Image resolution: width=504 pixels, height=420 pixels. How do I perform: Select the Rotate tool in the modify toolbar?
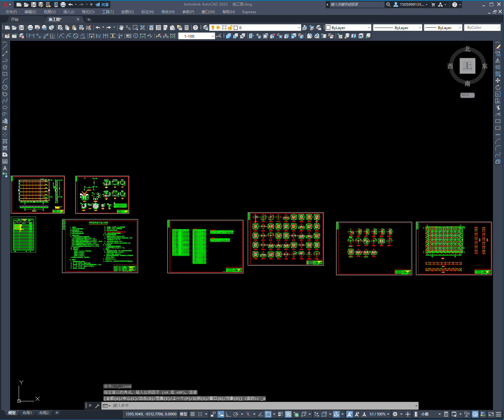click(498, 87)
